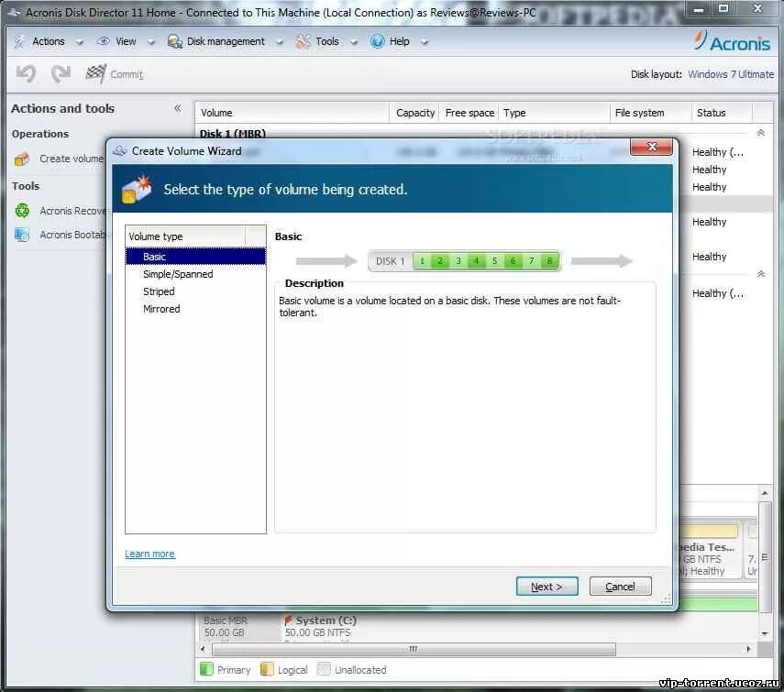This screenshot has height=692, width=784.
Task: Click the Create volume icon in Operations
Action: pyautogui.click(x=22, y=159)
